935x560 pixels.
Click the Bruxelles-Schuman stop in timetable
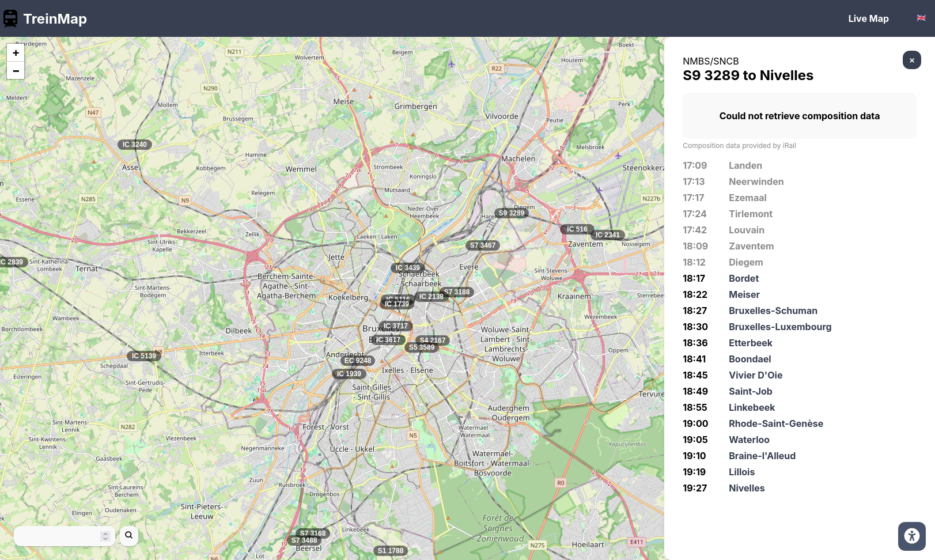pos(773,311)
